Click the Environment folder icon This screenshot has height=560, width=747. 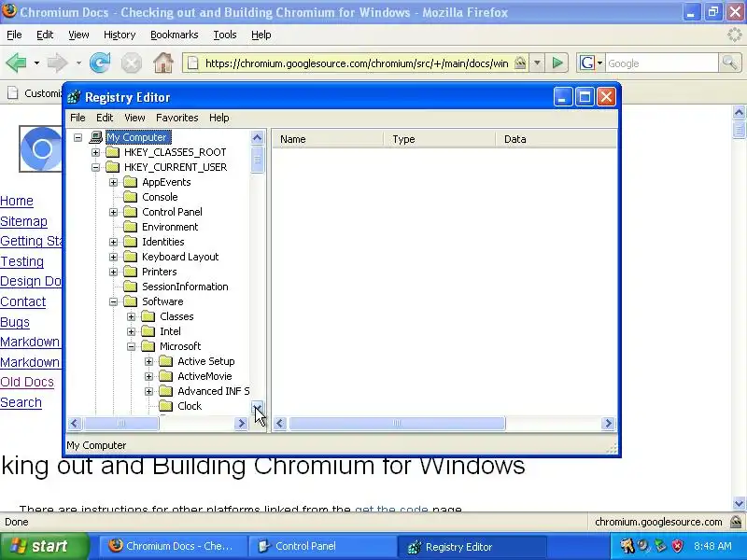(x=131, y=227)
